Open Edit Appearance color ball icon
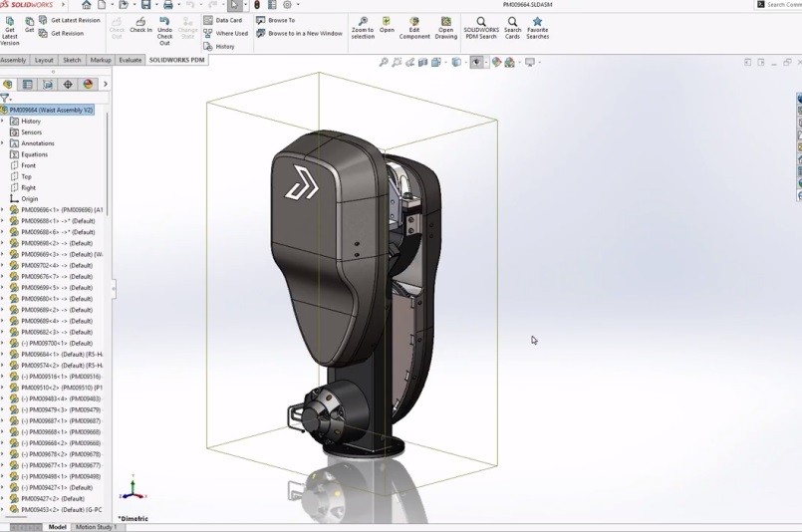Image resolution: width=802 pixels, height=532 pixels. [496, 63]
